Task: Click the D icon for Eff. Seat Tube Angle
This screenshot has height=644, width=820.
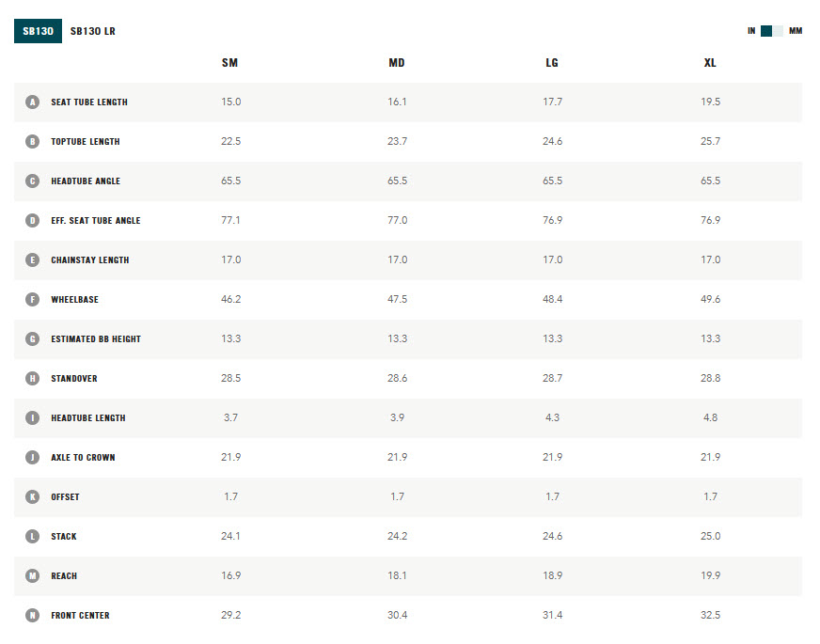Action: [32, 220]
